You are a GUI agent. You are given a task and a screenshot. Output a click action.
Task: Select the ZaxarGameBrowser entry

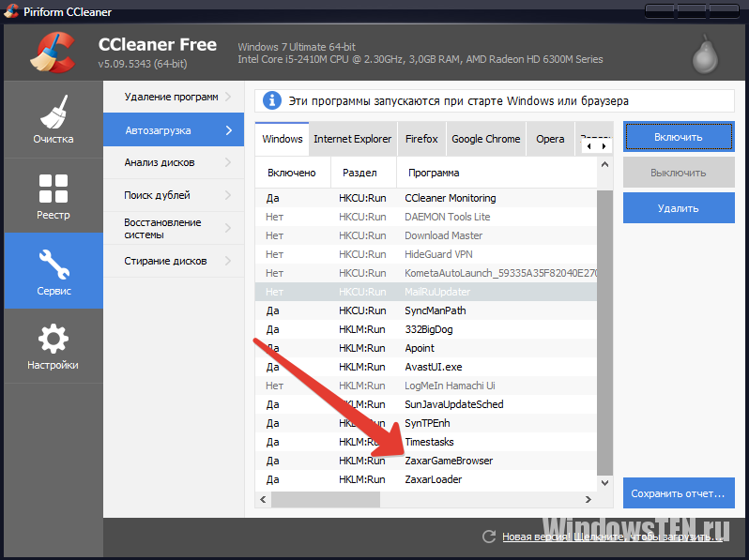[426, 461]
